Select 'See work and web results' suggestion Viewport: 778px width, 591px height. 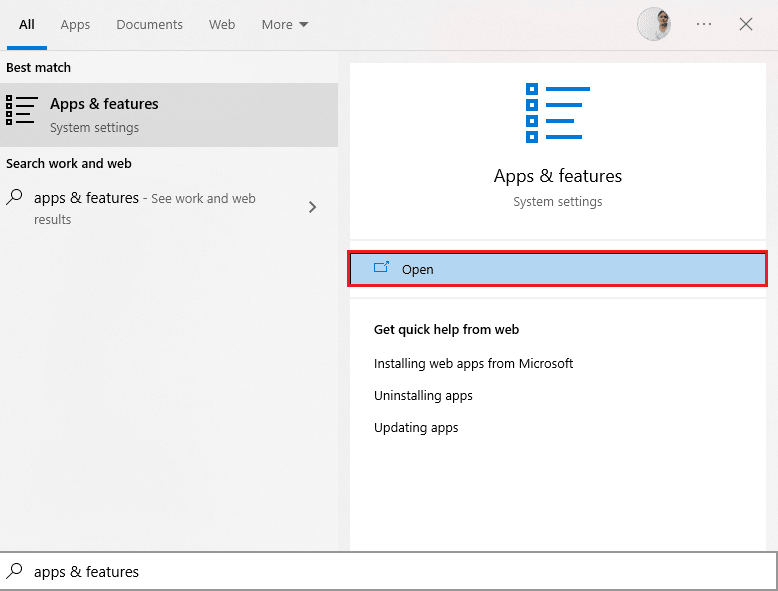[x=150, y=207]
